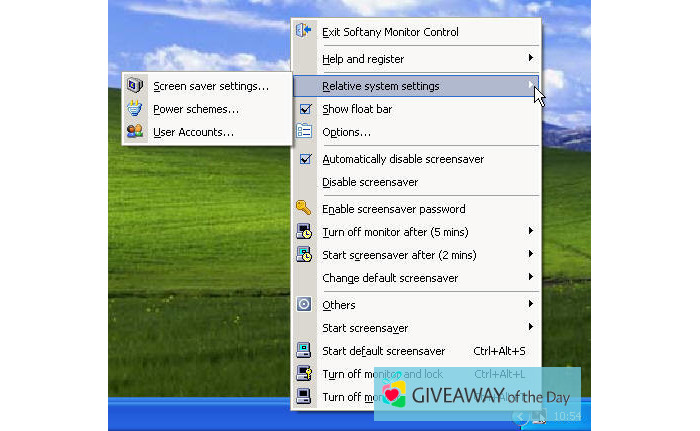Screen dimensions: 700x431
Task: Expand the Help and register submenu arrow
Action: (x=531, y=59)
